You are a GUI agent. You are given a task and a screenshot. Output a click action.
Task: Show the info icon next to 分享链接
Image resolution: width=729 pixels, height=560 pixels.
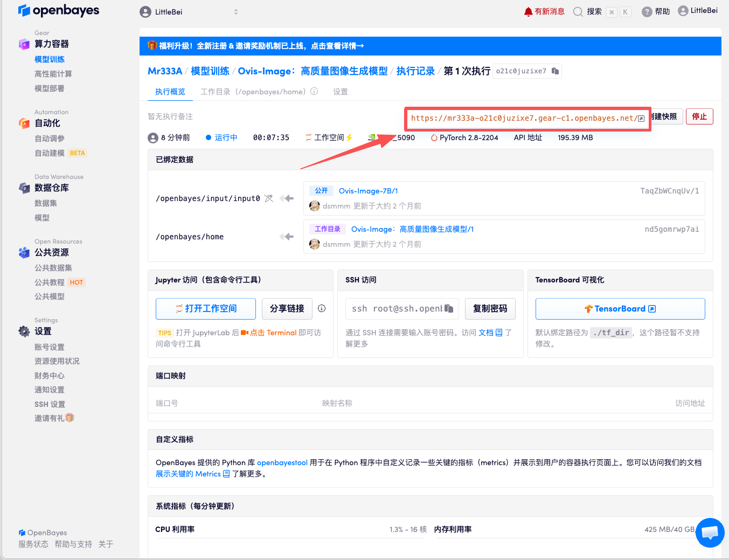pos(322,309)
